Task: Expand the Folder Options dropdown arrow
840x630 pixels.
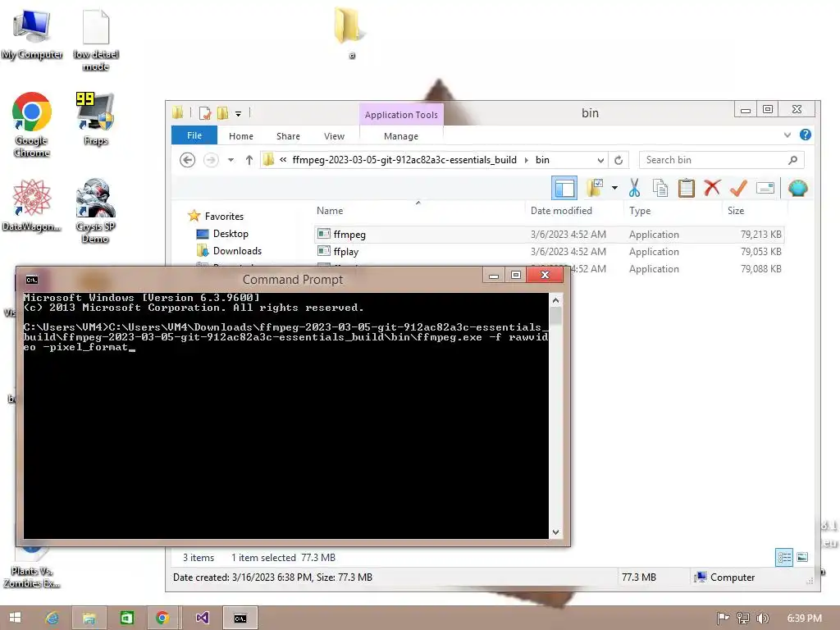Action: (614, 188)
